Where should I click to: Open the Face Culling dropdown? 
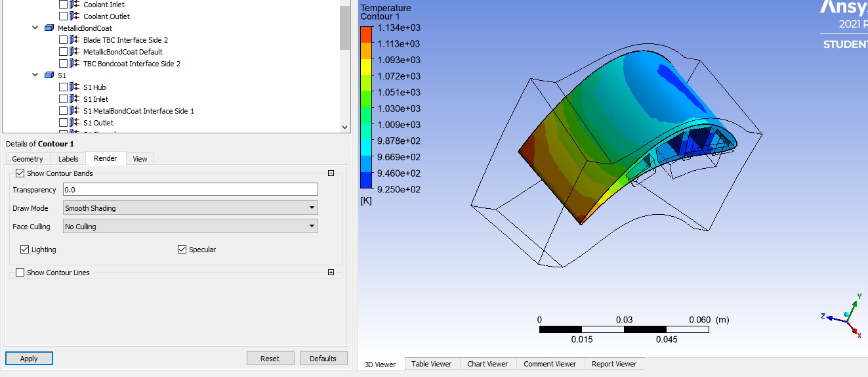(190, 227)
